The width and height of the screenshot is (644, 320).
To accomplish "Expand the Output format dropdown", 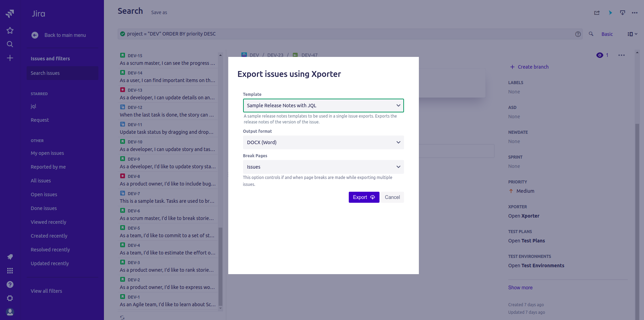I will click(323, 142).
